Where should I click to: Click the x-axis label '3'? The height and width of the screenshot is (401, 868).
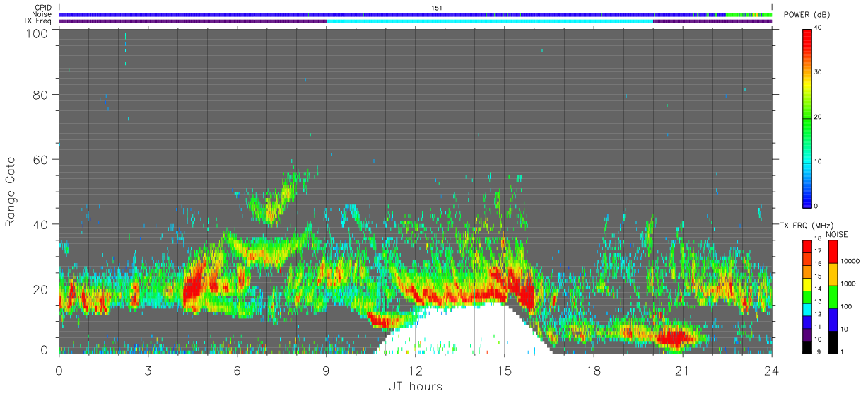point(148,371)
